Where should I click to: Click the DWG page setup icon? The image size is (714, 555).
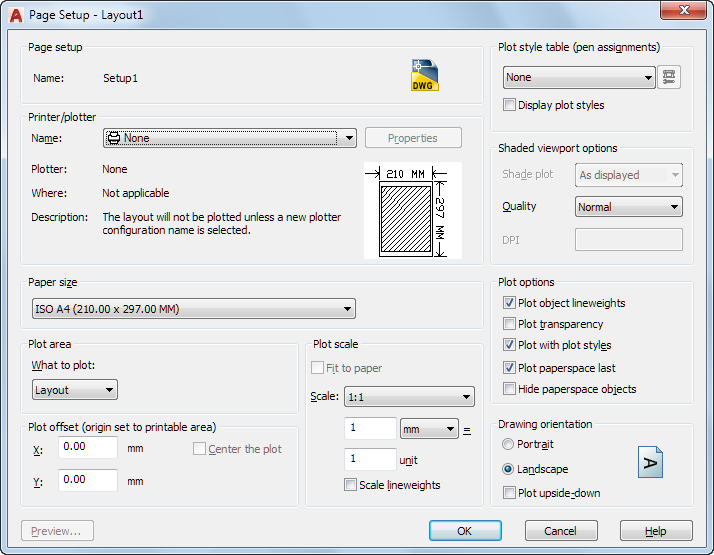click(425, 77)
